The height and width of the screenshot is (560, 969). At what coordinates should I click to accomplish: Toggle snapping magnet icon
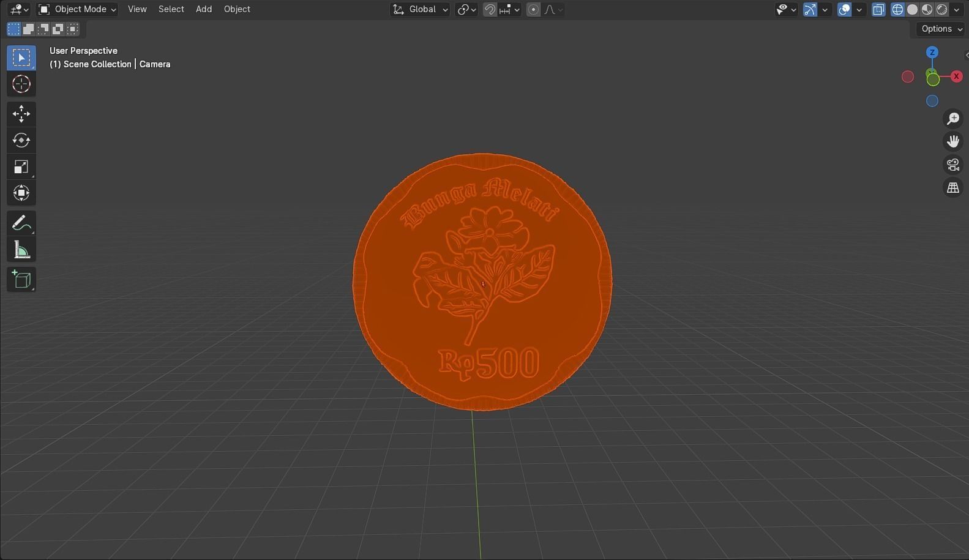[490, 9]
